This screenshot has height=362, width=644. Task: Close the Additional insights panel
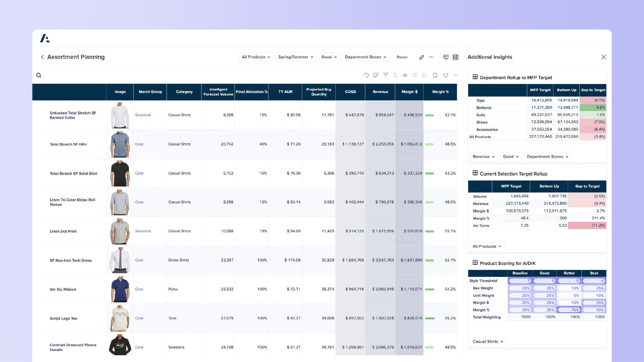[x=603, y=57]
